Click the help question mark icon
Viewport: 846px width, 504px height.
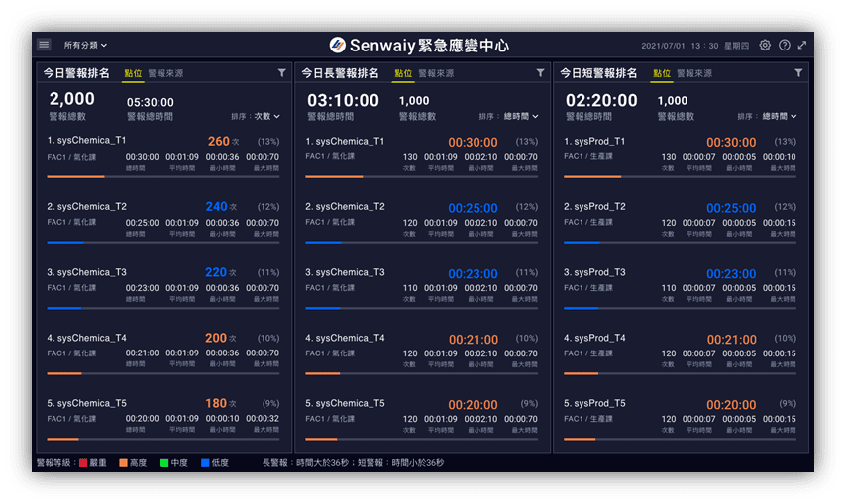pyautogui.click(x=784, y=46)
